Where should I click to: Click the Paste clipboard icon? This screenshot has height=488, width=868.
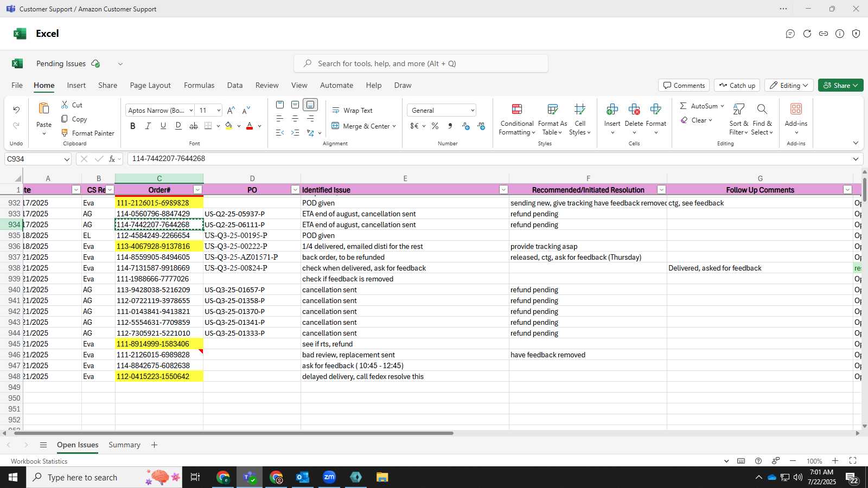(x=44, y=108)
